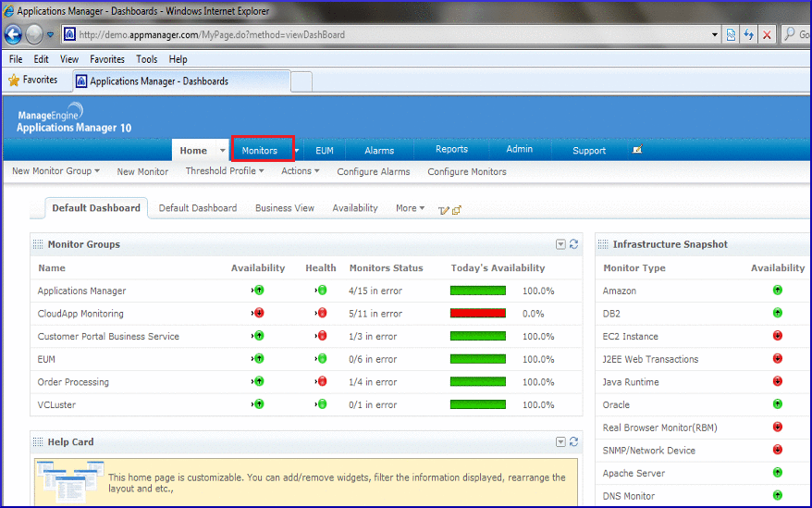The width and height of the screenshot is (812, 508).
Task: Click the dashboard pop-out window icon
Action: 457,210
